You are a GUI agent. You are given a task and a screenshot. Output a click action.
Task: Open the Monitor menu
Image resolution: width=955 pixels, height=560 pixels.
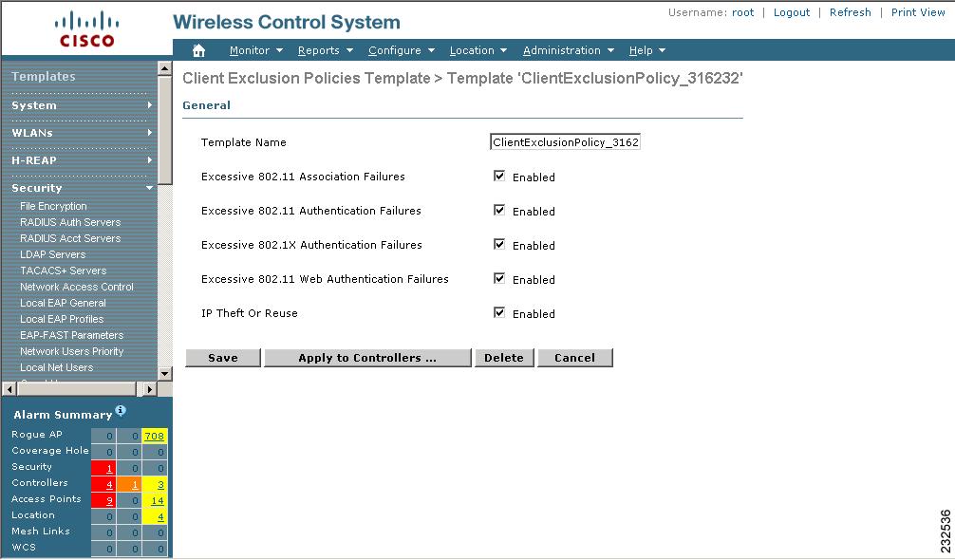(255, 50)
